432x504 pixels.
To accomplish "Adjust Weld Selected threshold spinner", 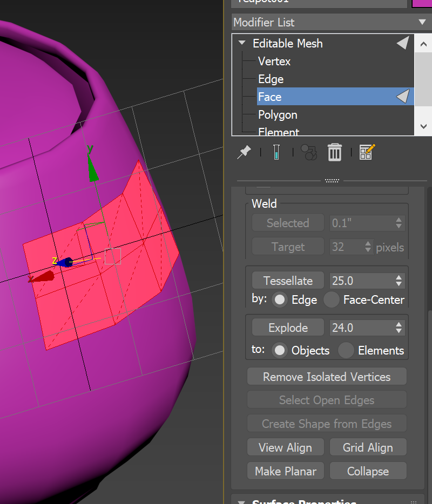I will 399,223.
